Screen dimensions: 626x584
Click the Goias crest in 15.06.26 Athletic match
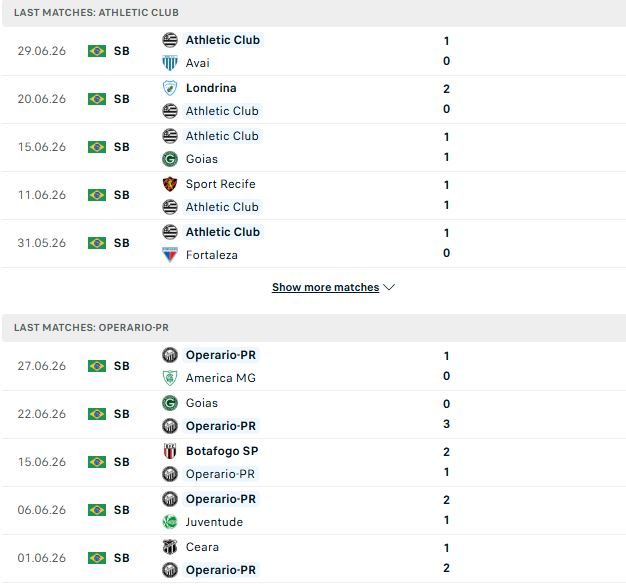tap(170, 159)
